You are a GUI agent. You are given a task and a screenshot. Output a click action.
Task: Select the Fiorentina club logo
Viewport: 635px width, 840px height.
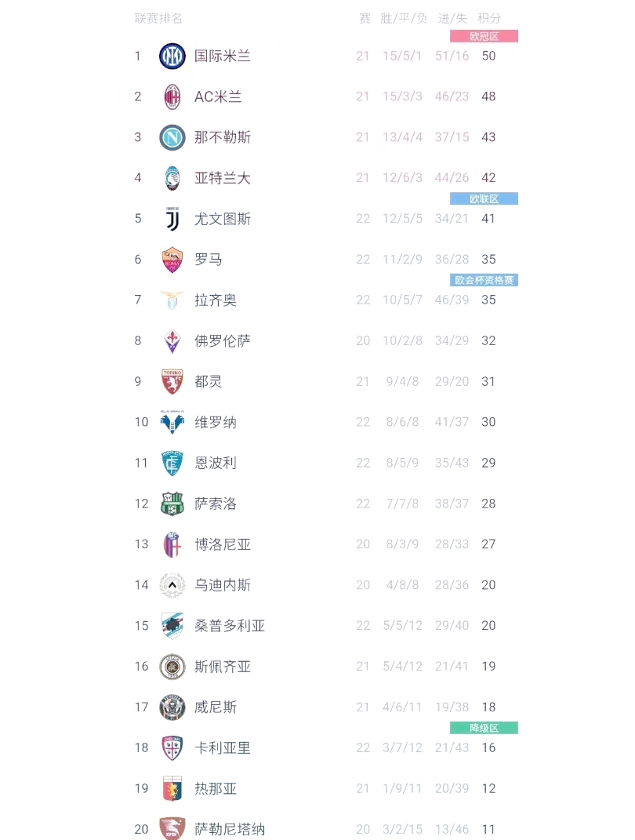point(172,341)
